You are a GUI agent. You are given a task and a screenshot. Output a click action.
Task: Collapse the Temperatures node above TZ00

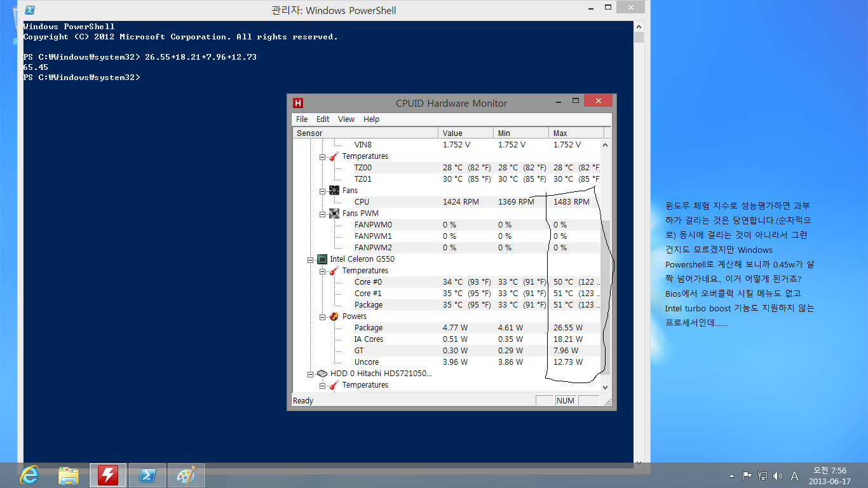click(322, 156)
